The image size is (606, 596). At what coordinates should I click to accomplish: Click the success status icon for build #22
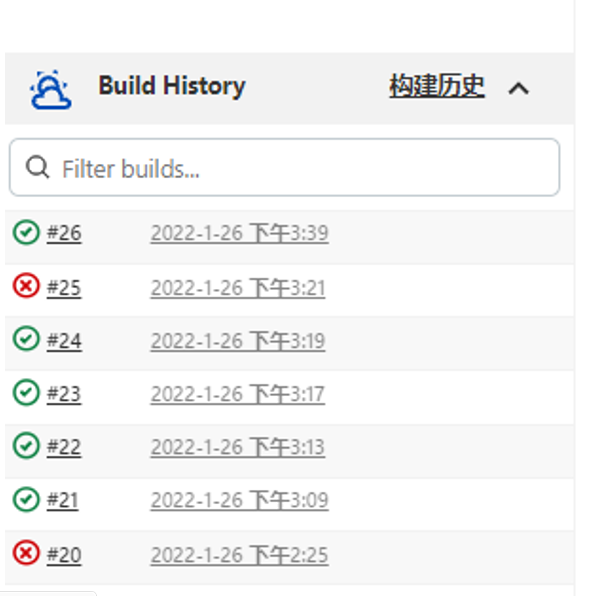tap(26, 446)
